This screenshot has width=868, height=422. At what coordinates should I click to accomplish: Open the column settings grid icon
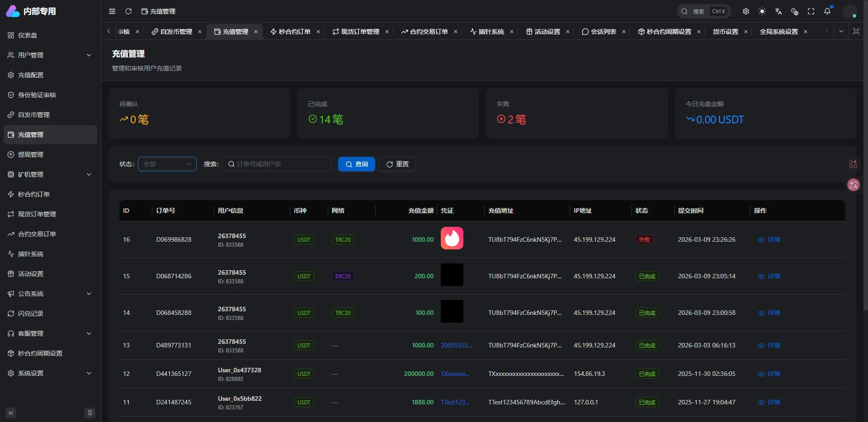click(x=853, y=164)
